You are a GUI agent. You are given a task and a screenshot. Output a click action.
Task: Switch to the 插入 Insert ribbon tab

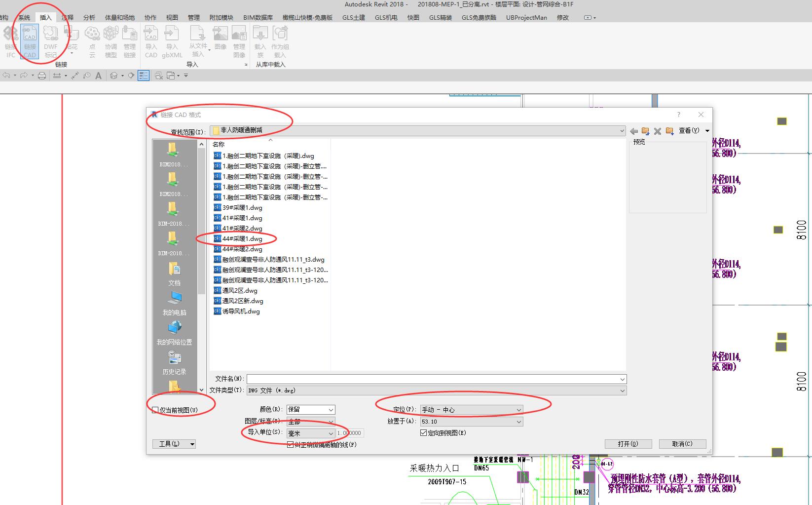45,17
